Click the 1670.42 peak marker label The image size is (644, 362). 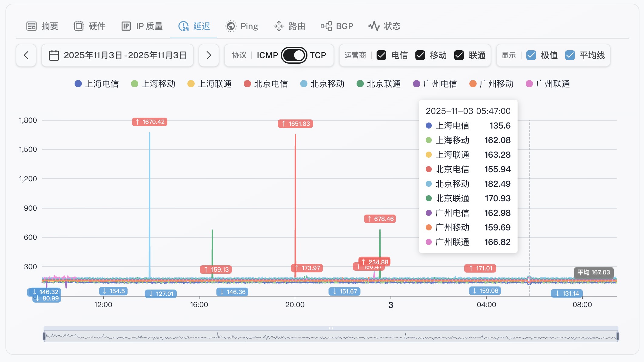tap(150, 122)
